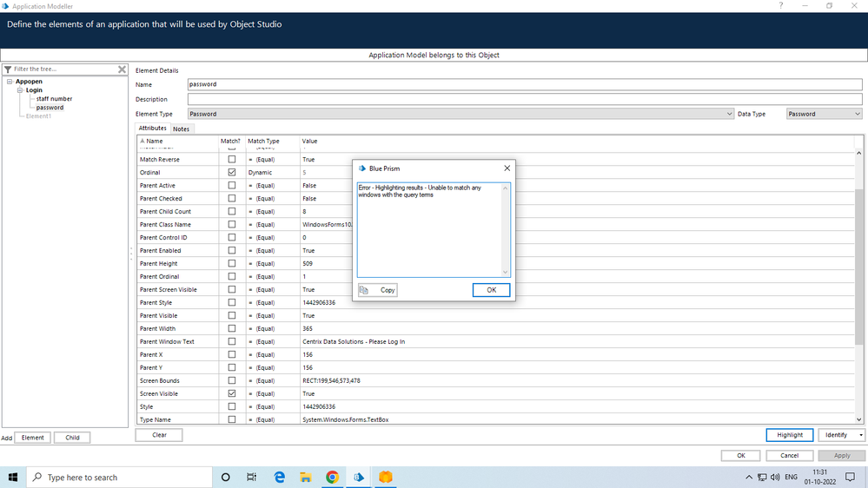The width and height of the screenshot is (868, 488).
Task: Uncheck the Screen Visible match checkbox
Action: tap(231, 393)
